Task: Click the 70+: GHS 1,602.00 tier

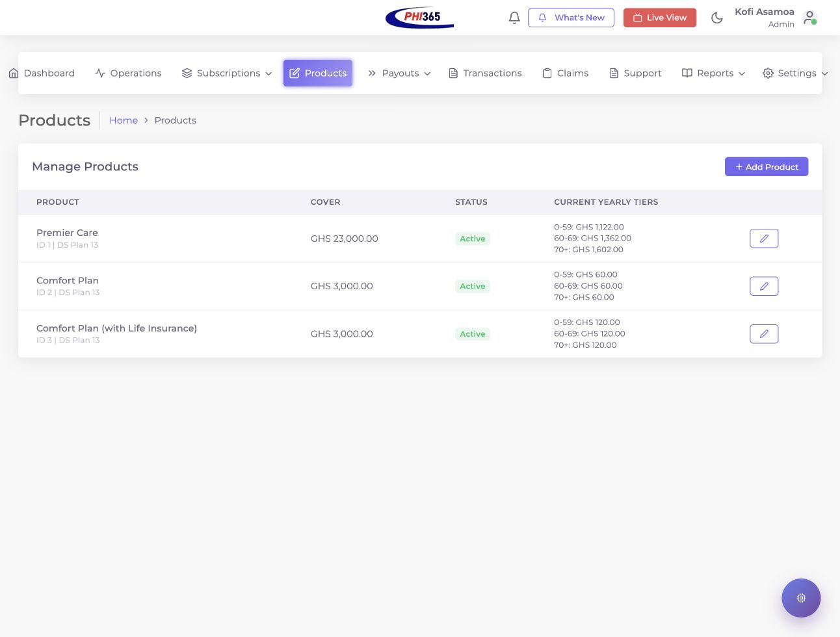Action: pyautogui.click(x=588, y=250)
